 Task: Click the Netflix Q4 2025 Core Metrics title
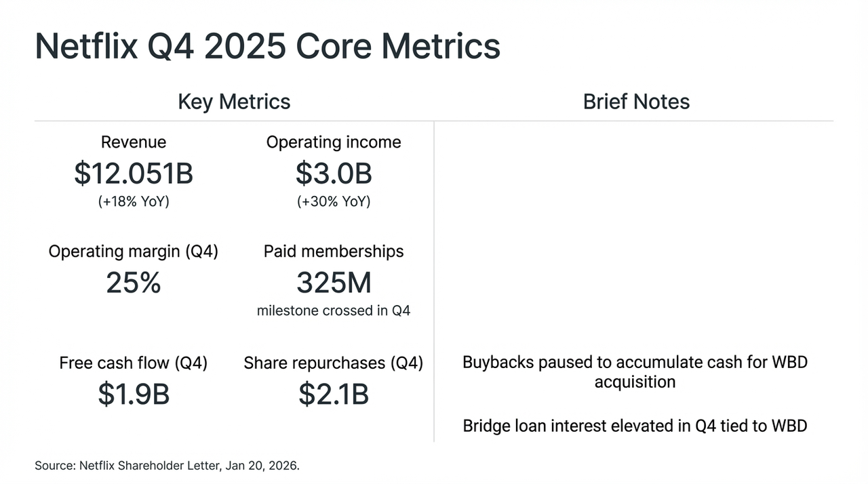(x=267, y=46)
